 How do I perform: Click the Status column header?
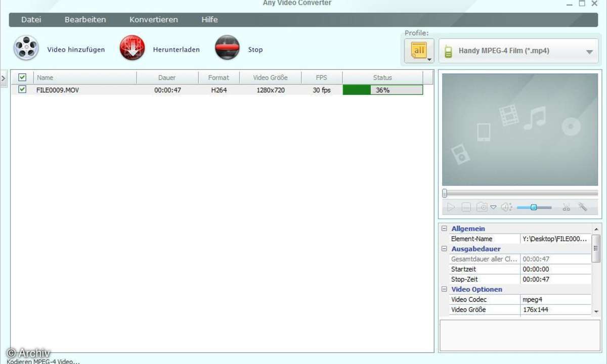(x=382, y=77)
